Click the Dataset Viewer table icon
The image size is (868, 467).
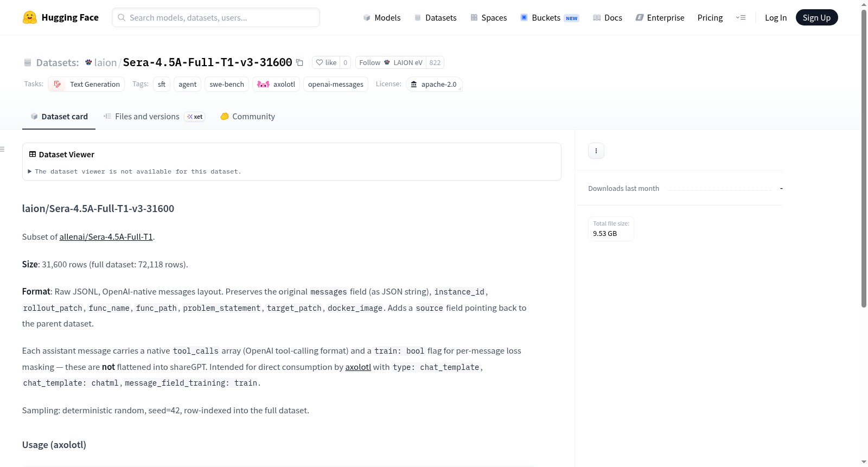[33, 154]
